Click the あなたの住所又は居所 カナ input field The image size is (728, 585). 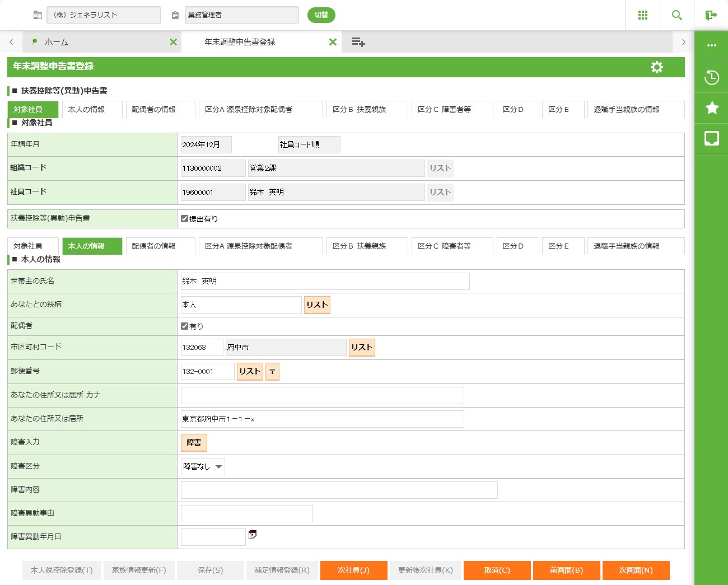click(322, 395)
